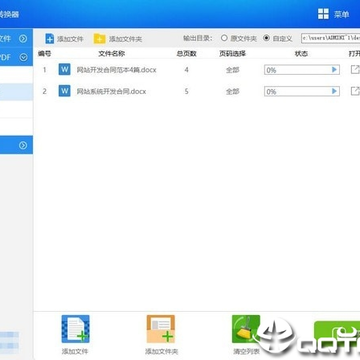Click 添加文件夹 in the top toolbar
Image resolution: width=360 pixels, height=360 pixels.
[118, 39]
